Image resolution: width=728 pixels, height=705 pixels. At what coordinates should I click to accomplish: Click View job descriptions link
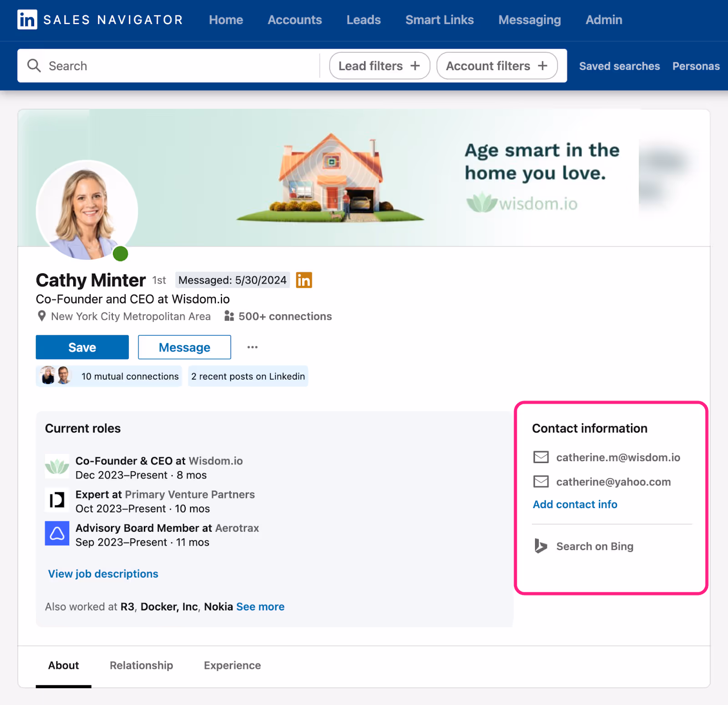(x=103, y=574)
